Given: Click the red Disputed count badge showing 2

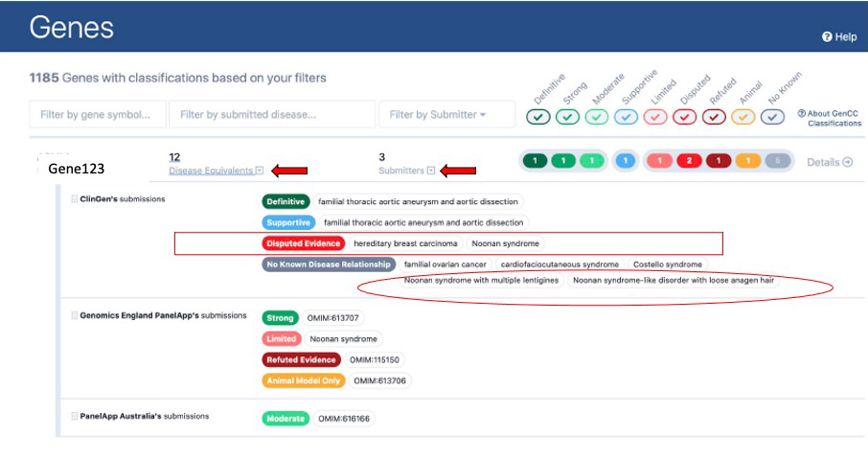Looking at the screenshot, I should [689, 161].
